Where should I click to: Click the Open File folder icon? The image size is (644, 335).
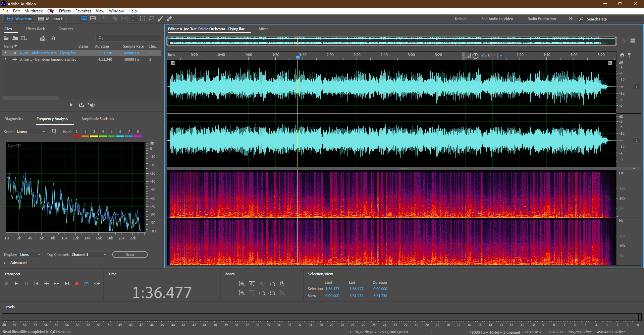6,38
